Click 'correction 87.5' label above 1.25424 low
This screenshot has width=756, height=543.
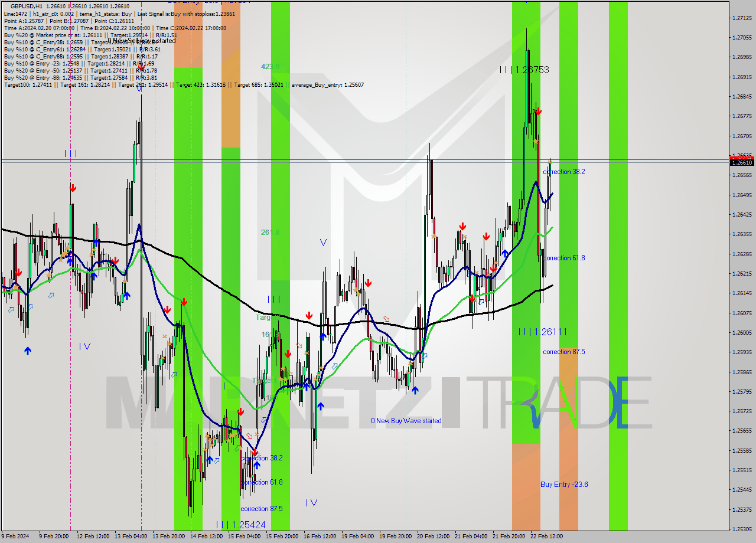262,509
